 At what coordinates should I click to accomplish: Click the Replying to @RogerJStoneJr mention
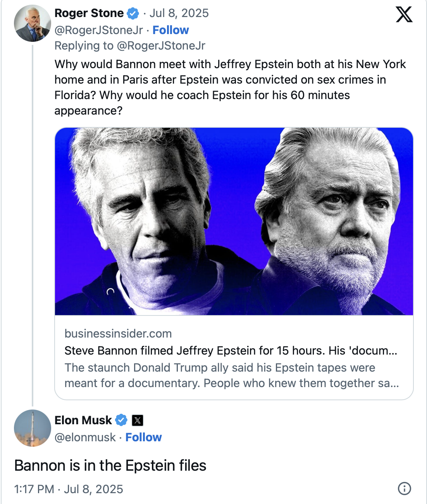[161, 46]
